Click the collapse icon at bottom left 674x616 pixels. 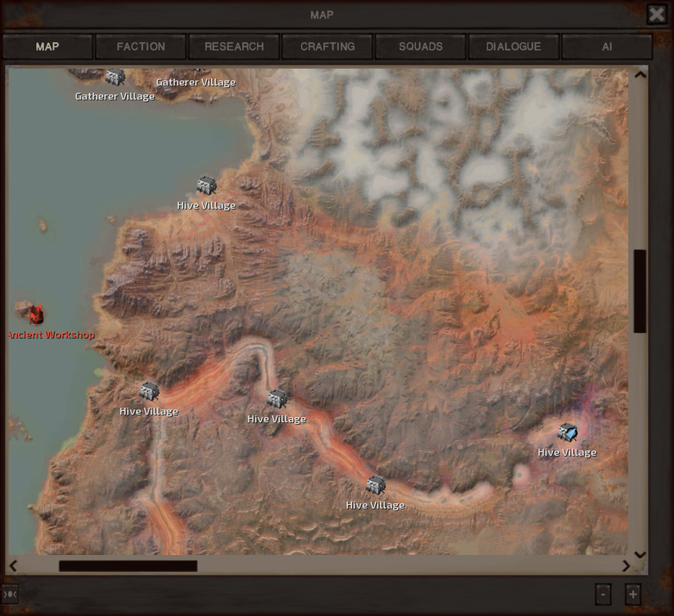coord(9,595)
